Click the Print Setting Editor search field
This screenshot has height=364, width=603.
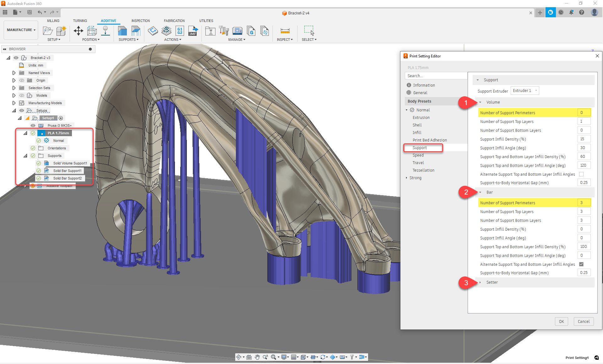click(x=436, y=76)
